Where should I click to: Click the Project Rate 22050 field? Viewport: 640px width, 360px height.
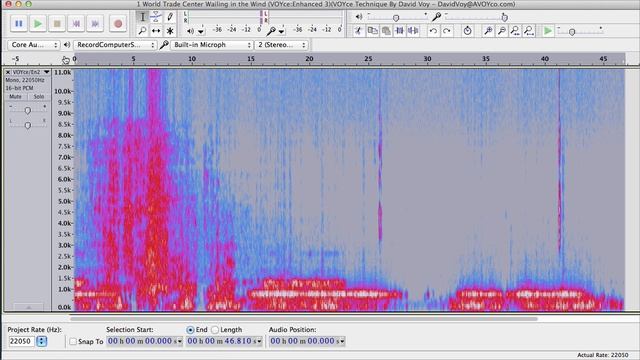coord(22,341)
